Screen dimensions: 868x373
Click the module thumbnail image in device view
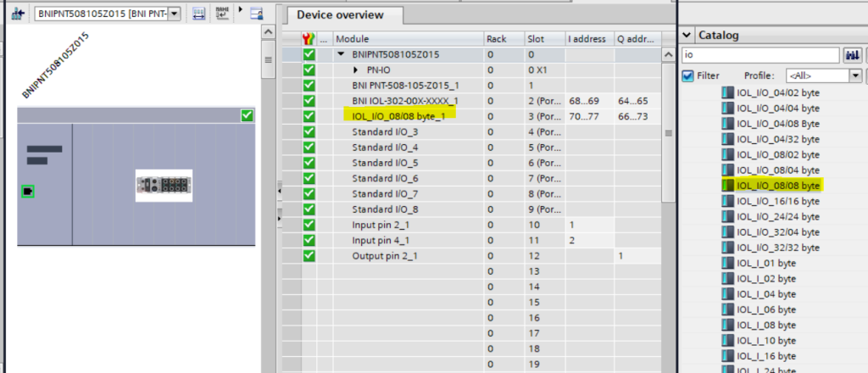[x=164, y=185]
